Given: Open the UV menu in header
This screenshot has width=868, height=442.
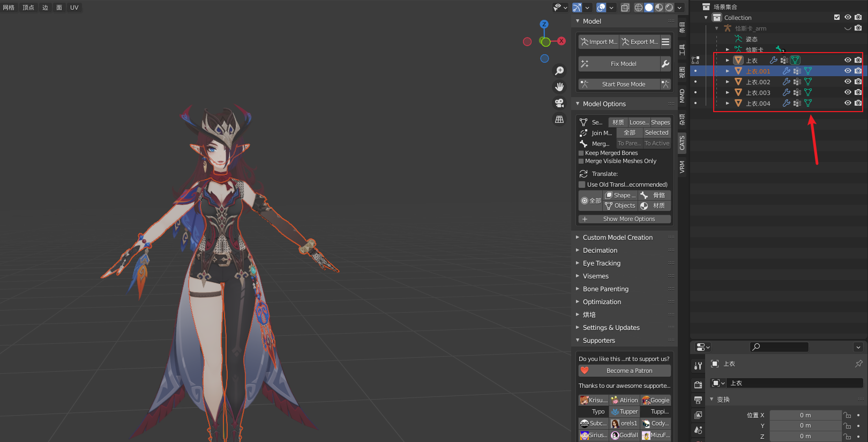Looking at the screenshot, I should 74,8.
